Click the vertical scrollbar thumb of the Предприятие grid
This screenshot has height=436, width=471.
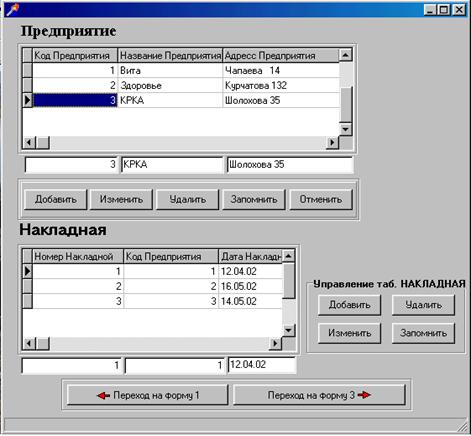[x=345, y=105]
